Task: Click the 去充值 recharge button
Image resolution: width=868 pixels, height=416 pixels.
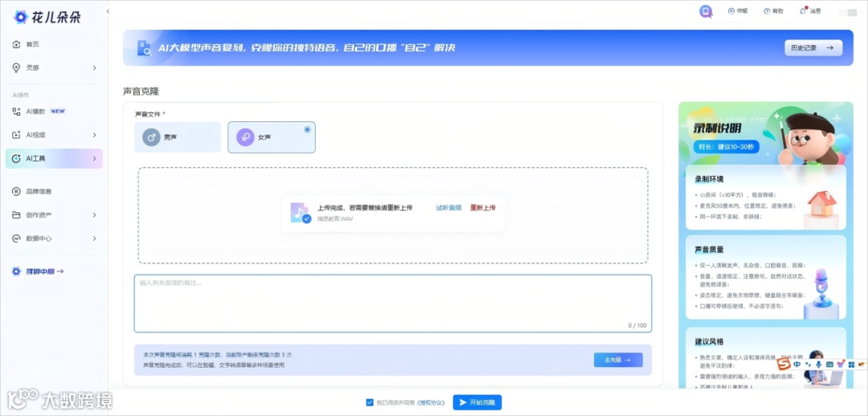Action: pos(618,360)
